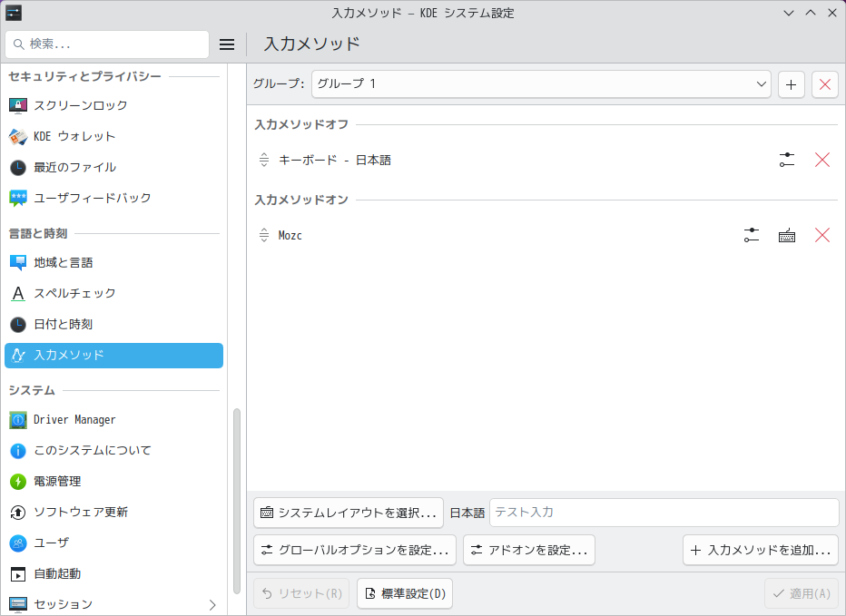Open スクリーンロック settings
The width and height of the screenshot is (846, 616).
(x=113, y=105)
